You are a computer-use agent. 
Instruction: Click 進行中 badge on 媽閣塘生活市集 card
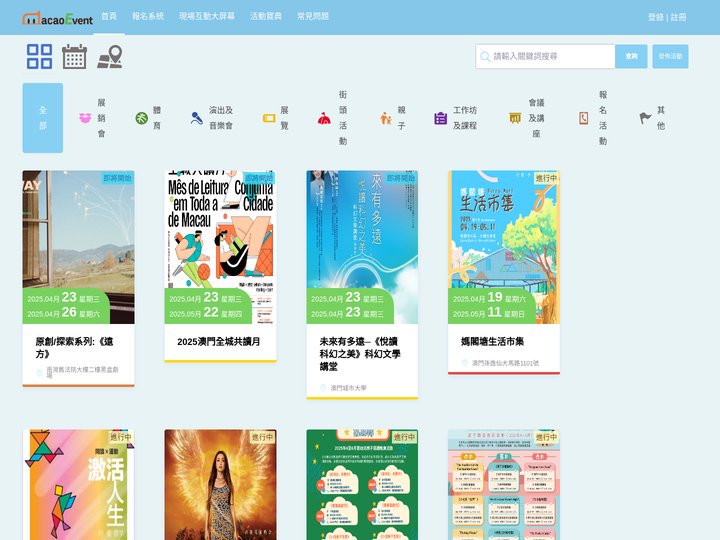pyautogui.click(x=546, y=178)
